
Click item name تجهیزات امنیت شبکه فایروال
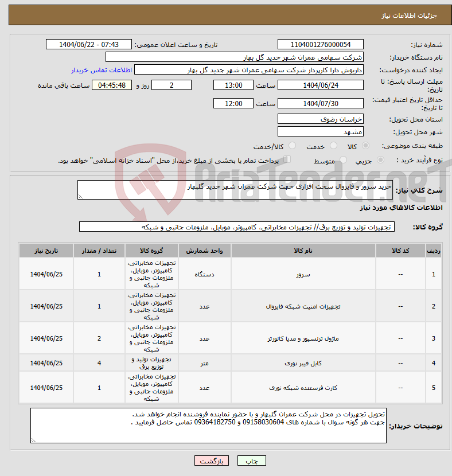pyautogui.click(x=303, y=307)
